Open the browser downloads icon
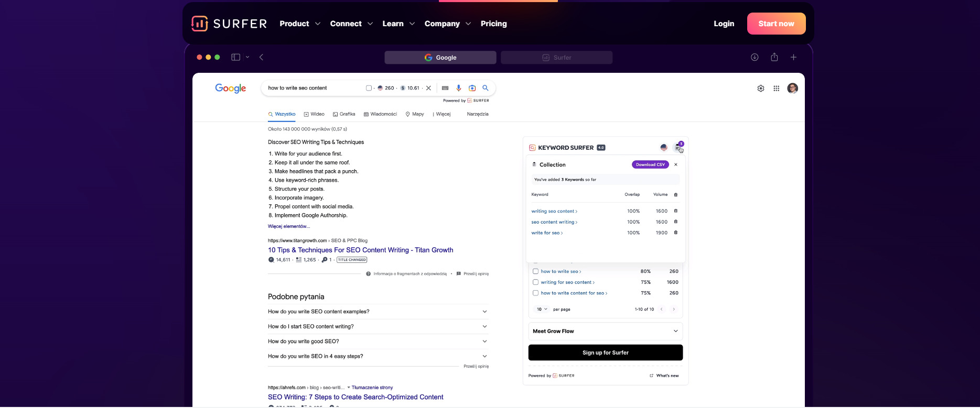980x408 pixels. point(755,57)
